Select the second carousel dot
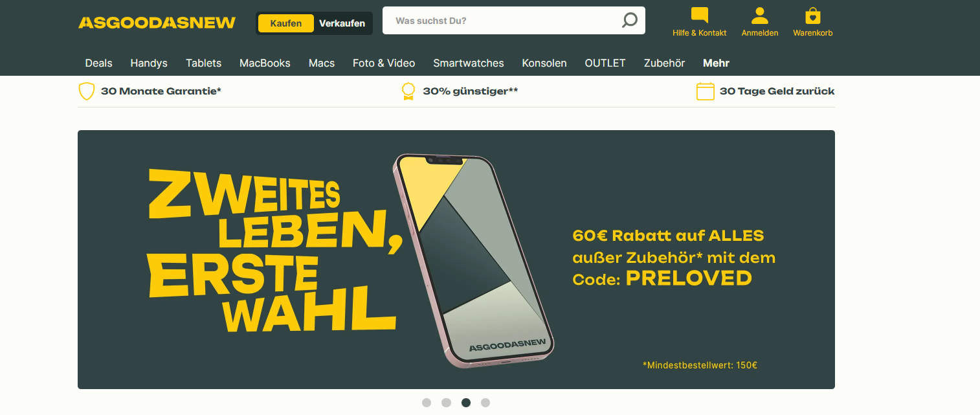 446,403
